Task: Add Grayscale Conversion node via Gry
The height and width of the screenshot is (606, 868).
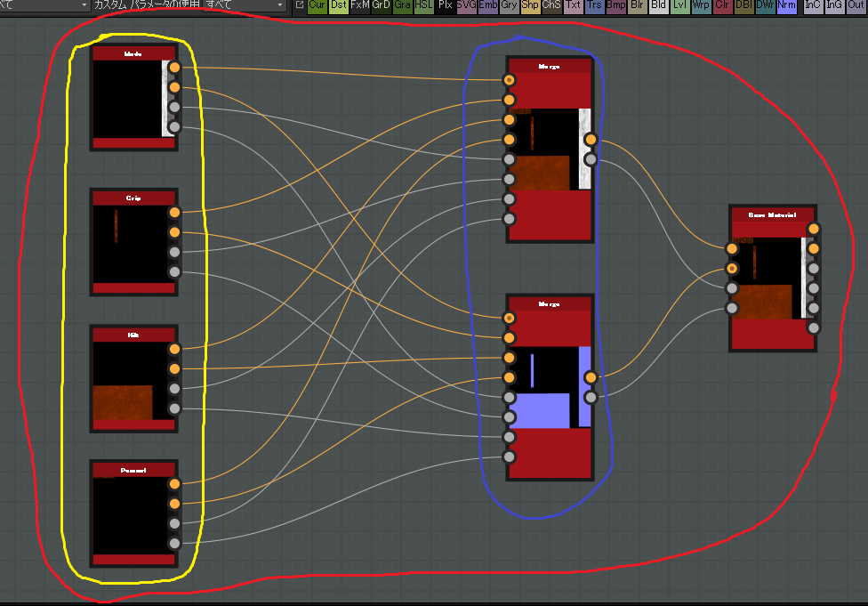Action: click(509, 5)
